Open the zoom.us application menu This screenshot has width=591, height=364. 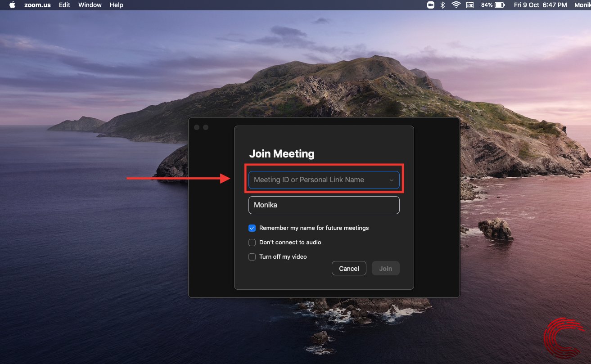point(37,5)
